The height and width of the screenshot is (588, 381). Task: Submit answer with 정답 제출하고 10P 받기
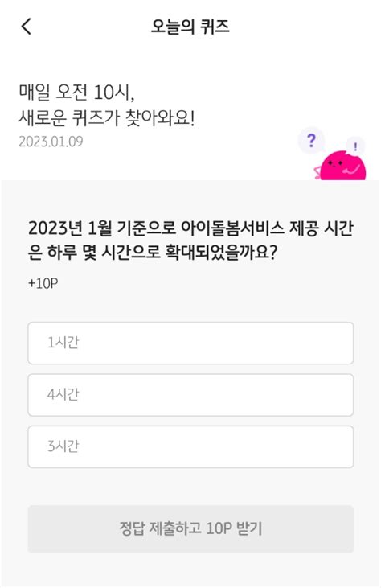pos(190,528)
